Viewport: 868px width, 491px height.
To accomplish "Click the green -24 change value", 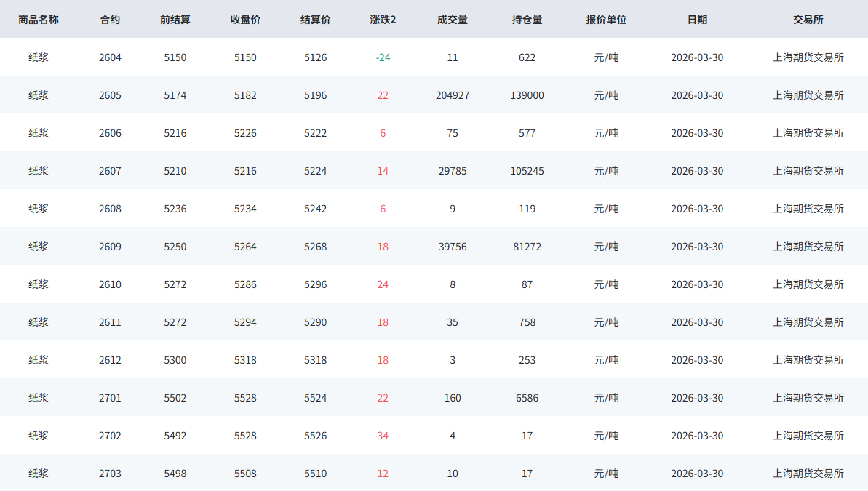I will [x=383, y=57].
